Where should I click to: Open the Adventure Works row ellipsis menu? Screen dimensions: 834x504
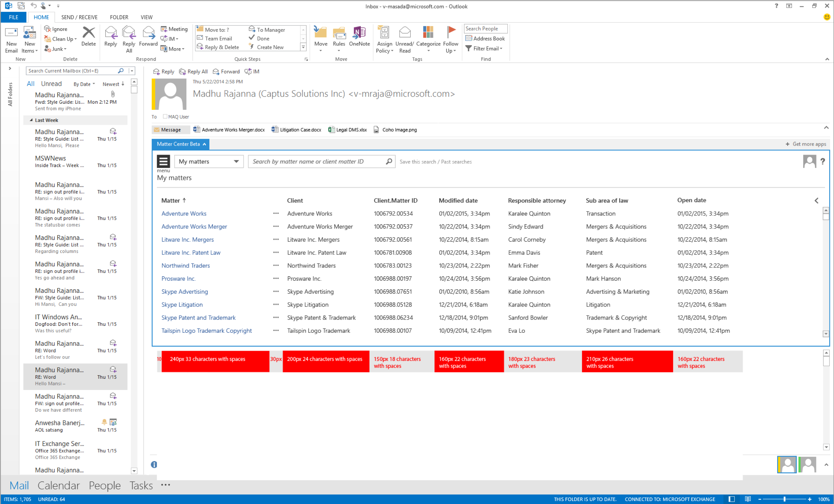tap(276, 213)
